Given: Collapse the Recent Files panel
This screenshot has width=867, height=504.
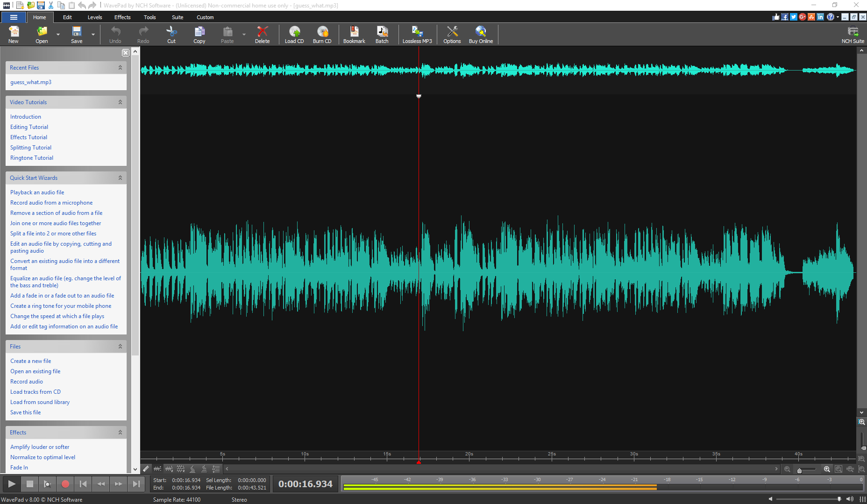Looking at the screenshot, I should [120, 68].
